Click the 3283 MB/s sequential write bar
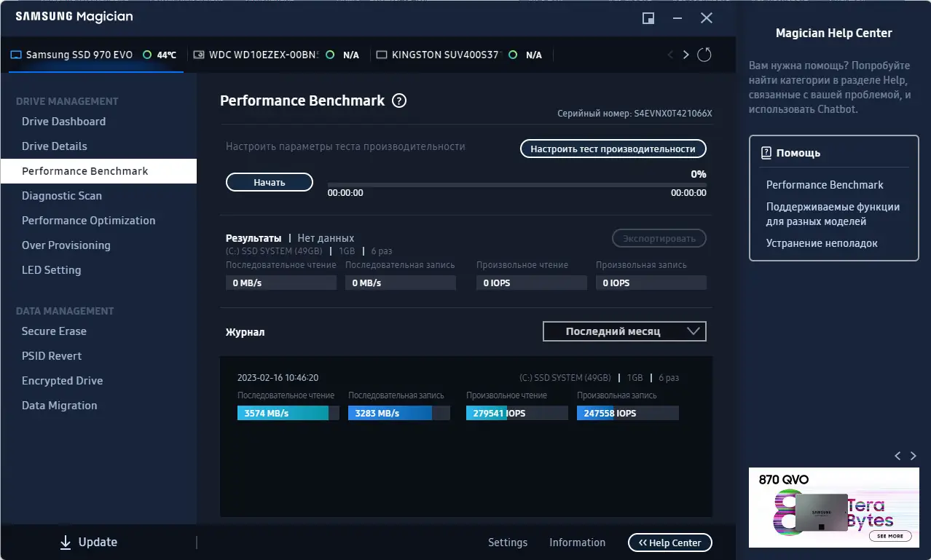The height and width of the screenshot is (560, 931). tap(399, 413)
